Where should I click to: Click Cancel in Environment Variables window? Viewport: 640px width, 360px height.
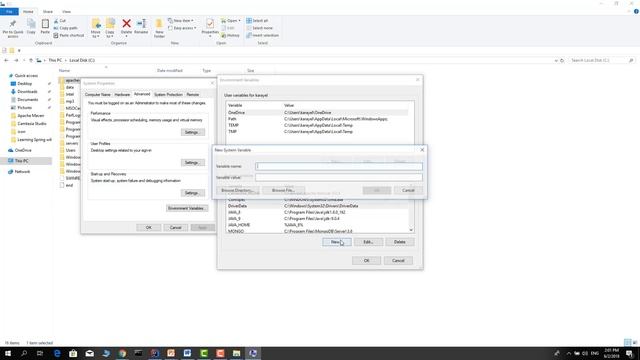398,260
